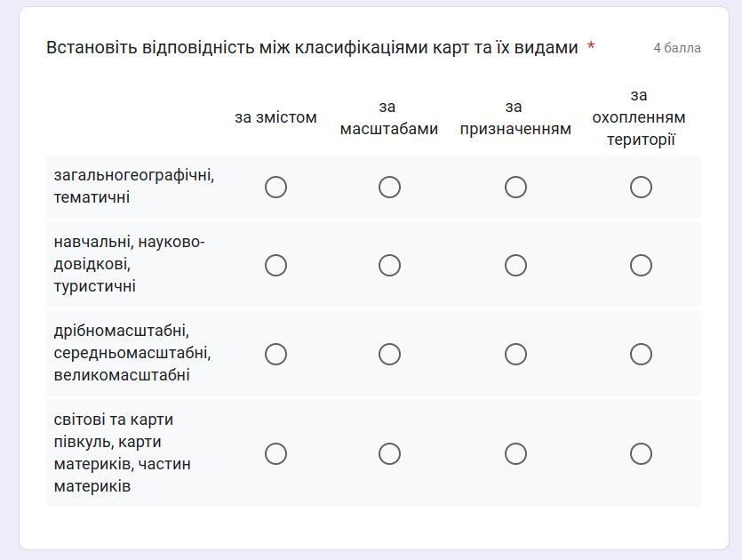
Task: Select 'за змістом' for навчальні, науково-довідкові row
Action: click(275, 265)
